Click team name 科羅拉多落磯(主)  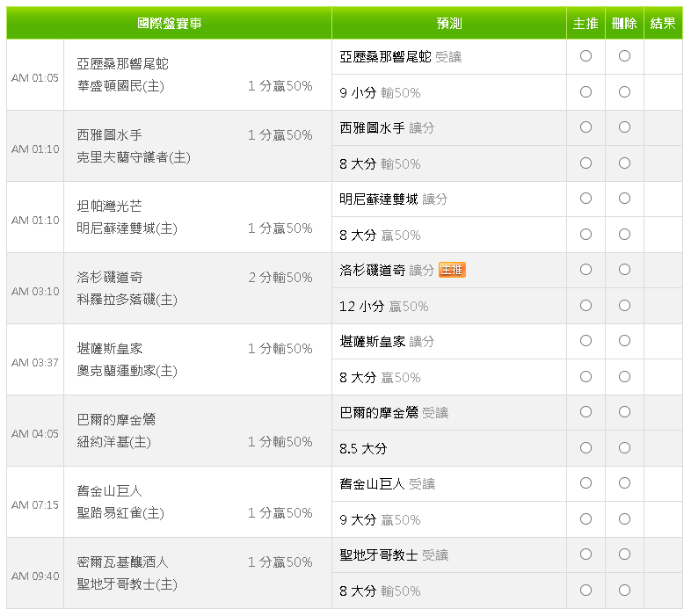[x=127, y=300]
